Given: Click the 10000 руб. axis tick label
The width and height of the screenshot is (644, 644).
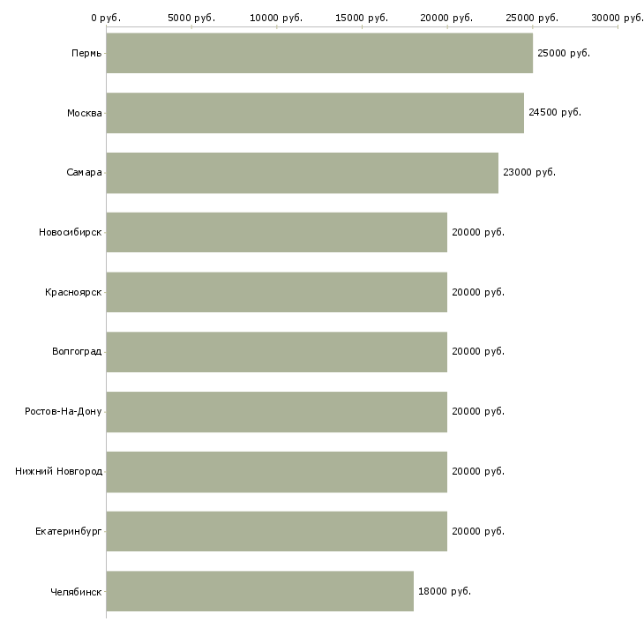Looking at the screenshot, I should [276, 18].
